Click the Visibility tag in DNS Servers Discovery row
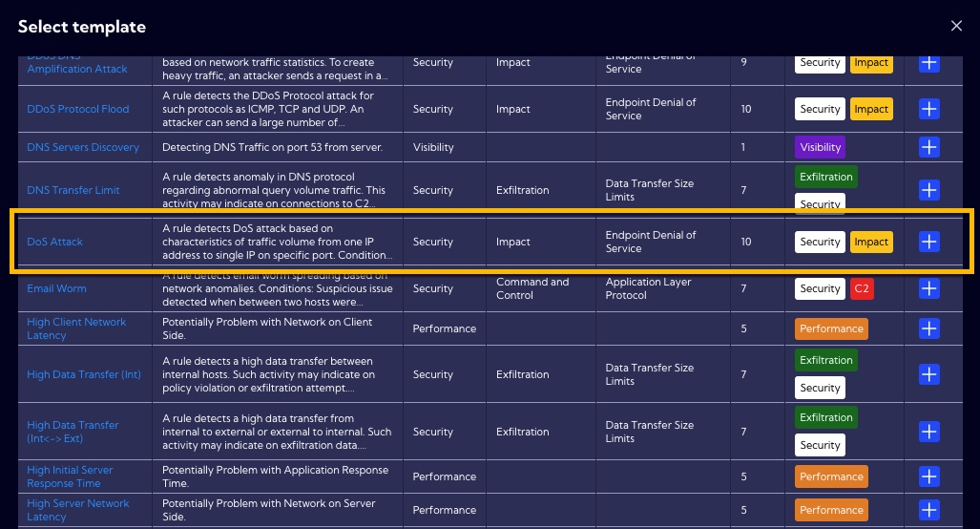This screenshot has width=980, height=529. pos(820,148)
